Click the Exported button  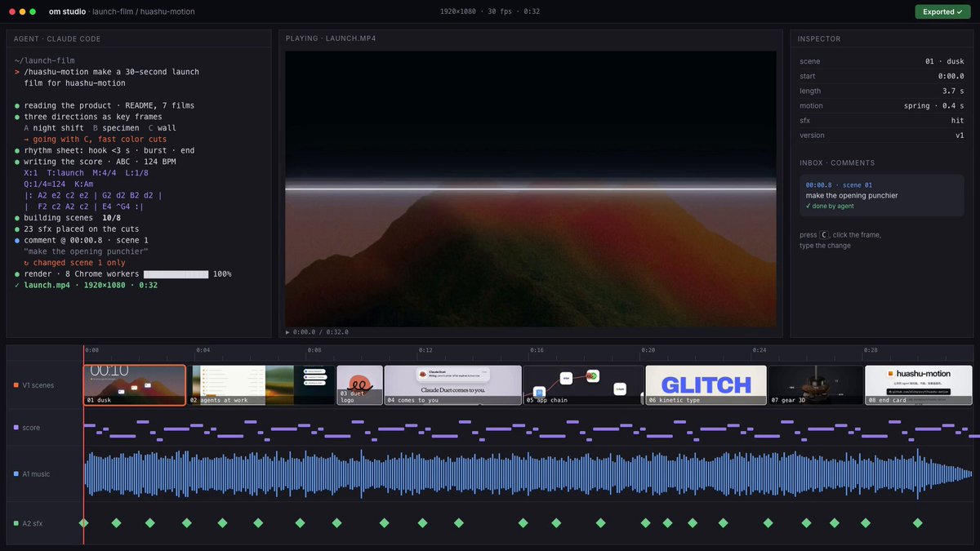942,12
